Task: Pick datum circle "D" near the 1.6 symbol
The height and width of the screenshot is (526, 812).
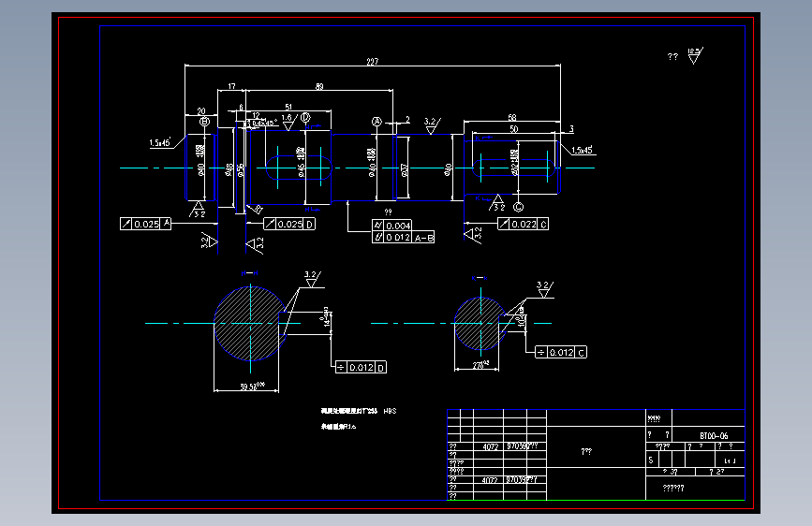Action: (x=305, y=118)
